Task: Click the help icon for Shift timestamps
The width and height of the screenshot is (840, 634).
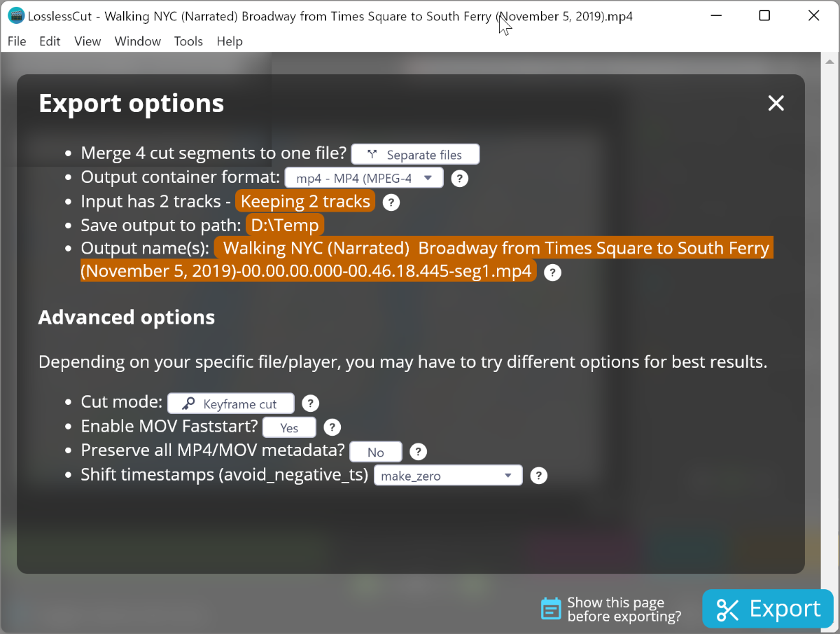Action: pyautogui.click(x=538, y=475)
